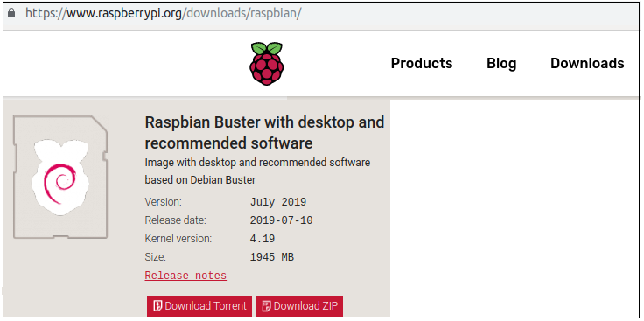Click the 'Kernel version:' label
The image size is (644, 321).
pos(178,239)
